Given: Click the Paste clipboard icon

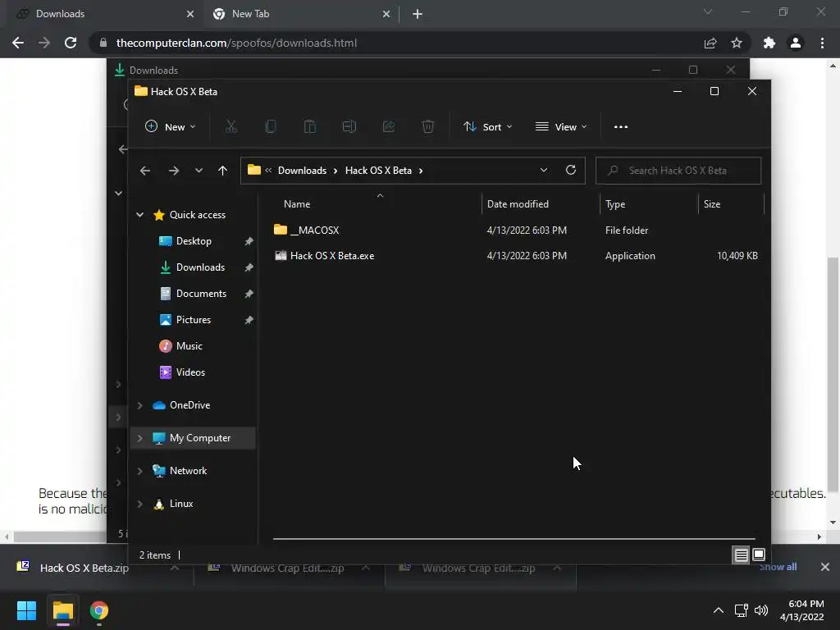Looking at the screenshot, I should (309, 127).
